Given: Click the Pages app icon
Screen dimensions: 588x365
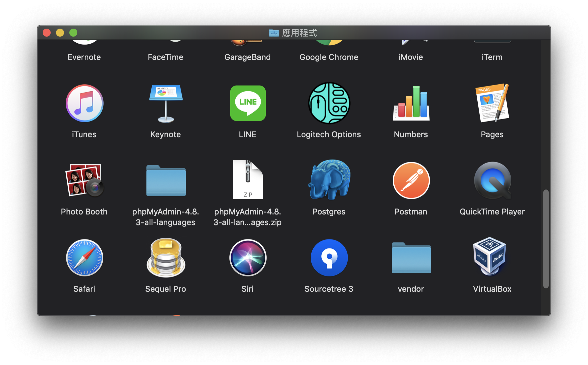Looking at the screenshot, I should (492, 103).
